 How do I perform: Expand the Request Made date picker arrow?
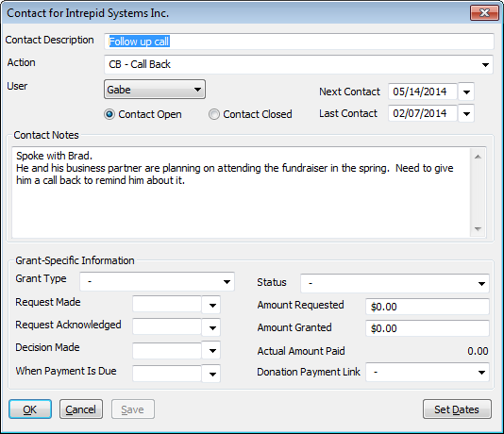coord(212,305)
